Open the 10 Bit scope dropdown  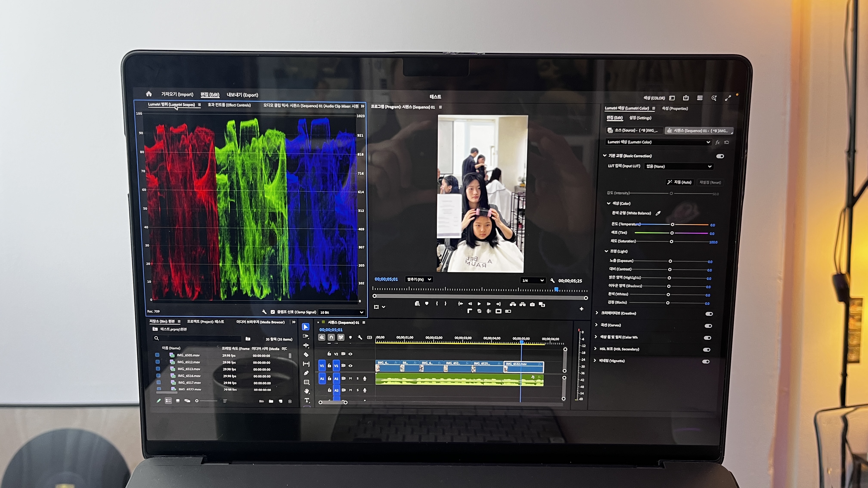point(342,312)
